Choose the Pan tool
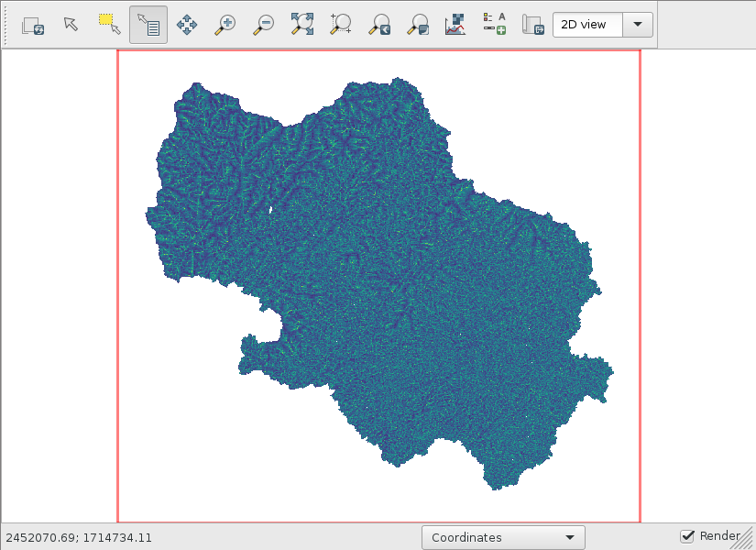The image size is (756, 550). pyautogui.click(x=187, y=25)
